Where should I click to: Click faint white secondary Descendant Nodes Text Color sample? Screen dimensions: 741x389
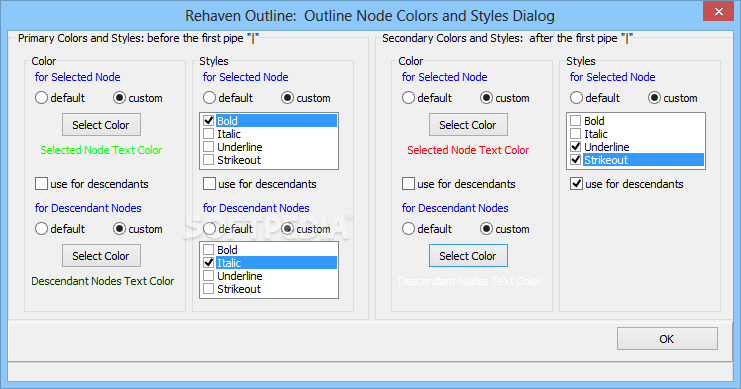(469, 281)
